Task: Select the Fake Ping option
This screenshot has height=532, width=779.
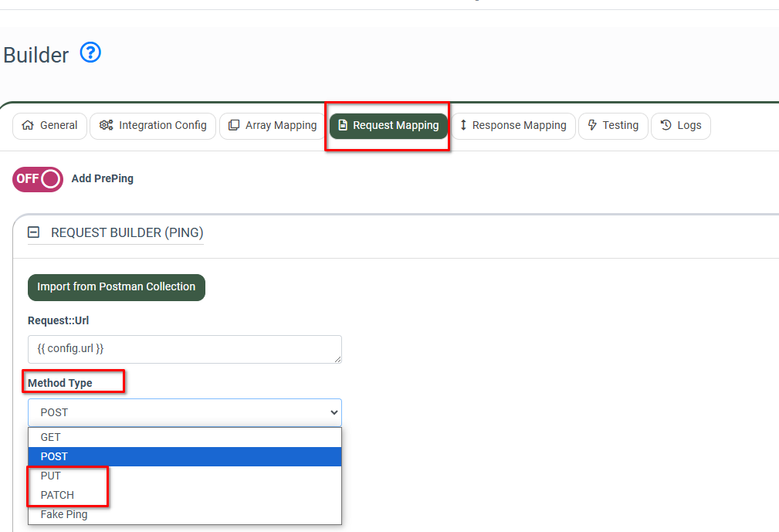Action: coord(64,514)
